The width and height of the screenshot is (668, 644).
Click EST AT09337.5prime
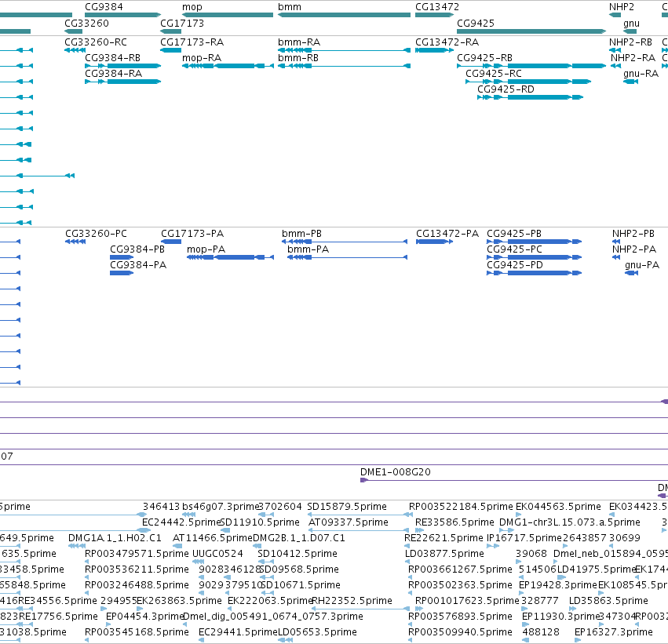pos(348,522)
